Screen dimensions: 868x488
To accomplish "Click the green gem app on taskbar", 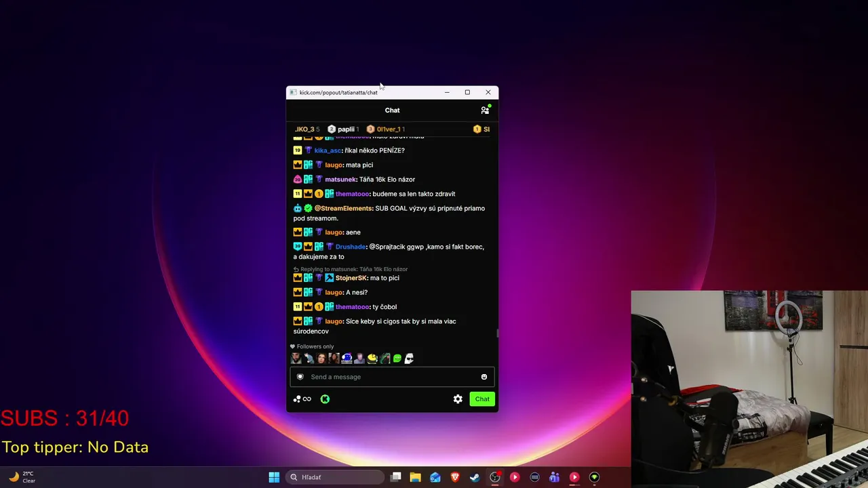I will tap(594, 477).
